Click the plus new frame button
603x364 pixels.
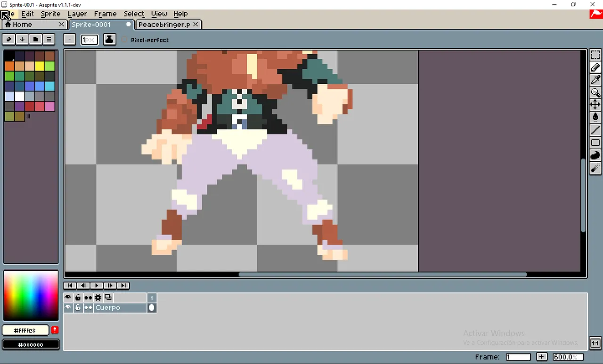(542, 357)
